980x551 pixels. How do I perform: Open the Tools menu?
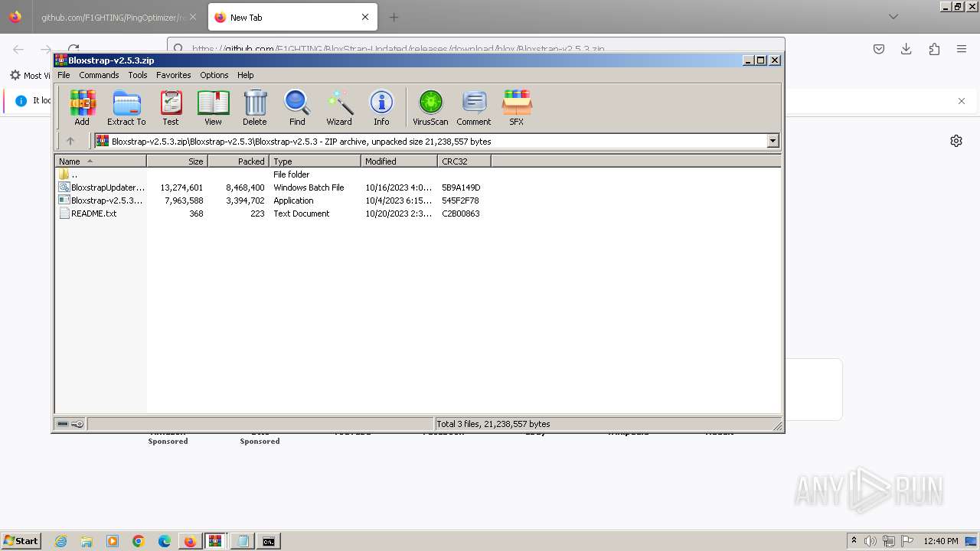[138, 75]
